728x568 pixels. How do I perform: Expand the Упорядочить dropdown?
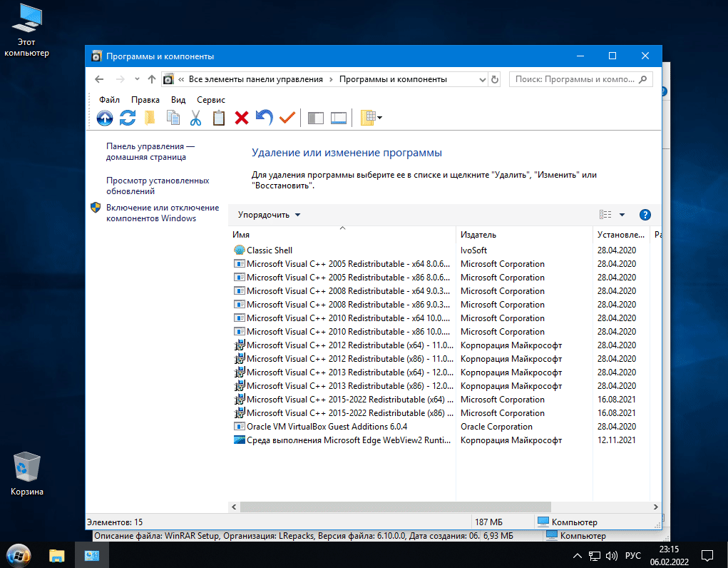pyautogui.click(x=270, y=215)
